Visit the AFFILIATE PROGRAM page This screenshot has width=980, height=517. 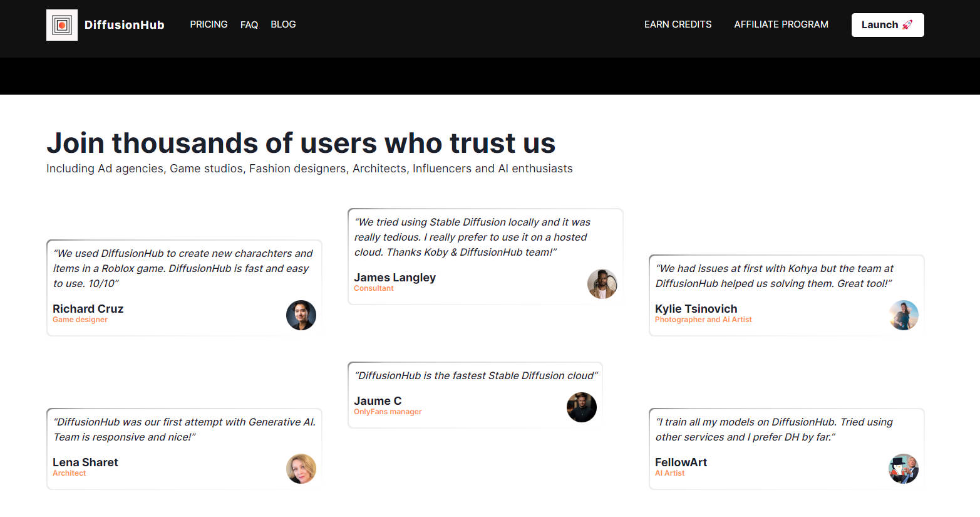(x=781, y=24)
